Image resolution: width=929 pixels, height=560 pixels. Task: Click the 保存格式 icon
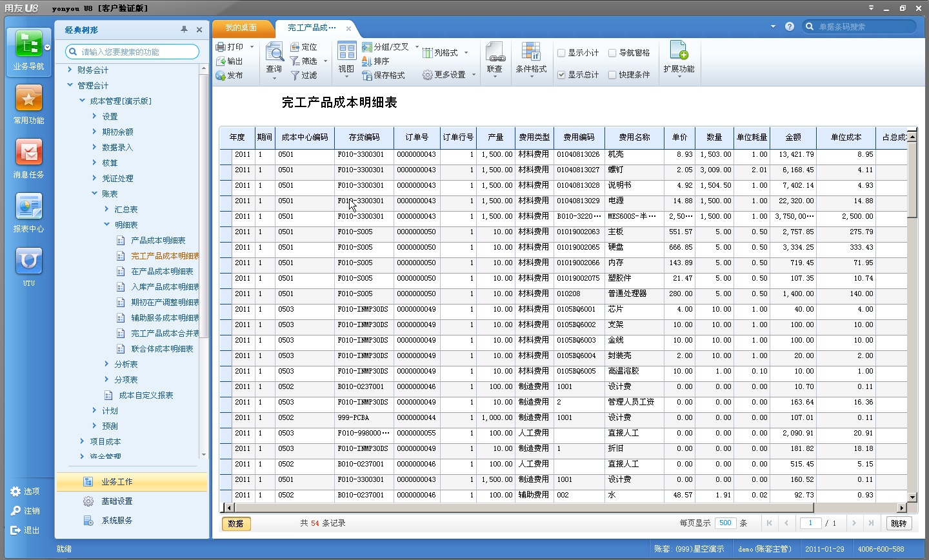click(367, 75)
